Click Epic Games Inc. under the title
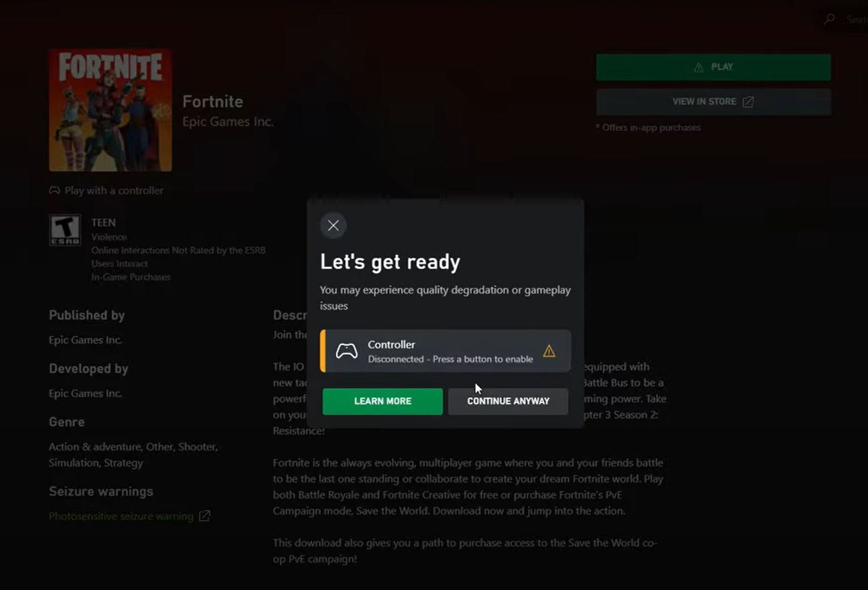868x590 pixels. click(x=228, y=122)
